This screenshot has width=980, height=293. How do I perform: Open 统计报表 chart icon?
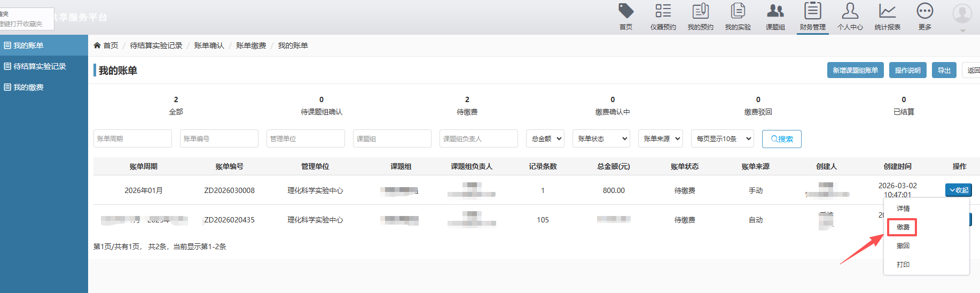887,11
